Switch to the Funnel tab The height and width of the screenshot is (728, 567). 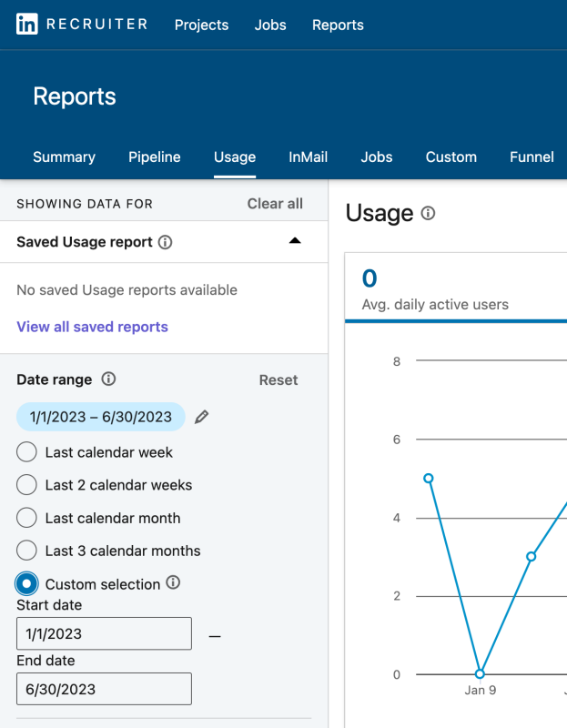[x=532, y=157]
